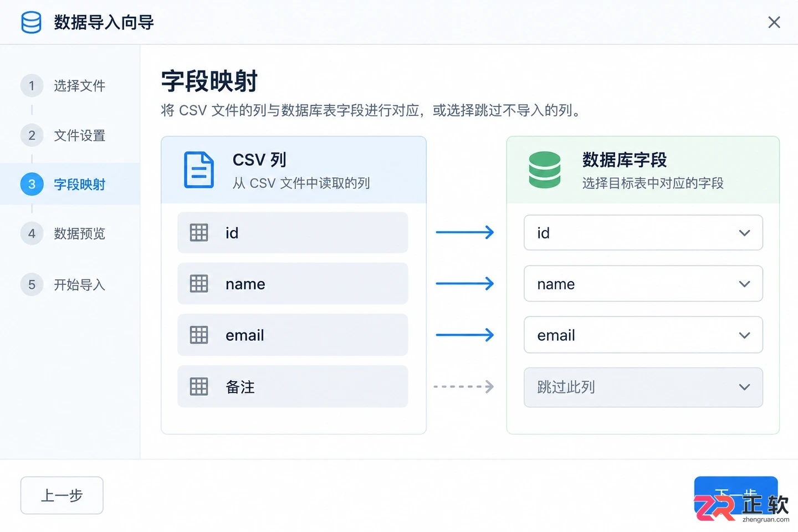The image size is (798, 532).
Task: Jump to step 5 开始导入
Action: pyautogui.click(x=63, y=284)
